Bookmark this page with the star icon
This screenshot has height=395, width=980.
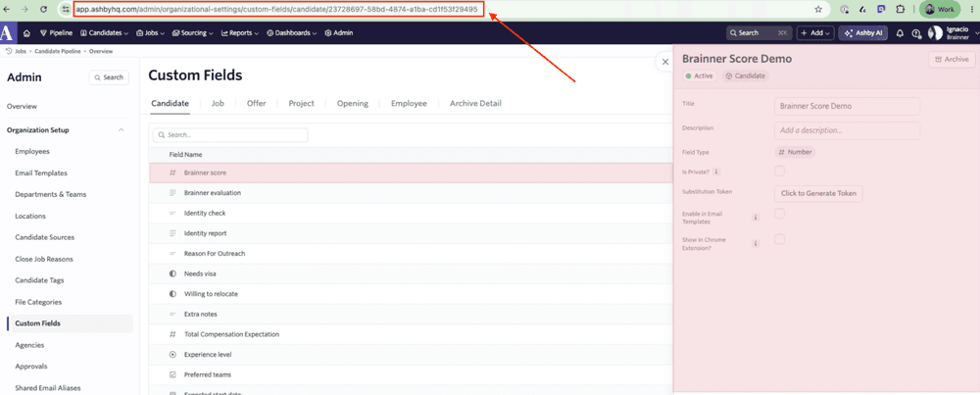point(818,10)
